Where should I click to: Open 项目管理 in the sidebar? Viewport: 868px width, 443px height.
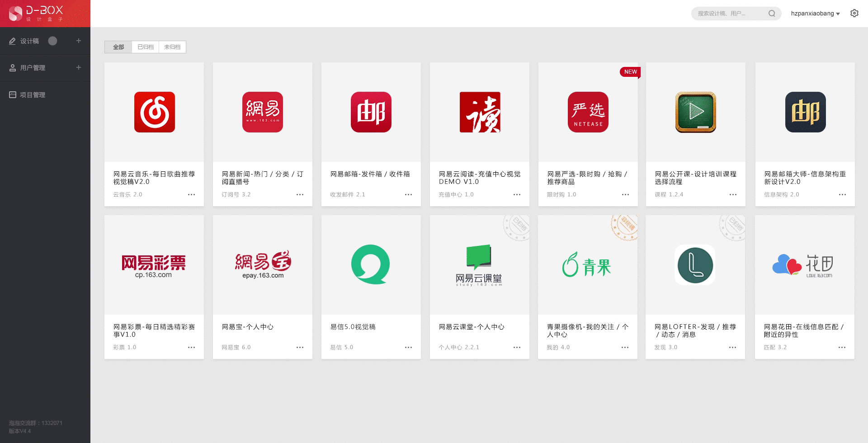coord(33,95)
